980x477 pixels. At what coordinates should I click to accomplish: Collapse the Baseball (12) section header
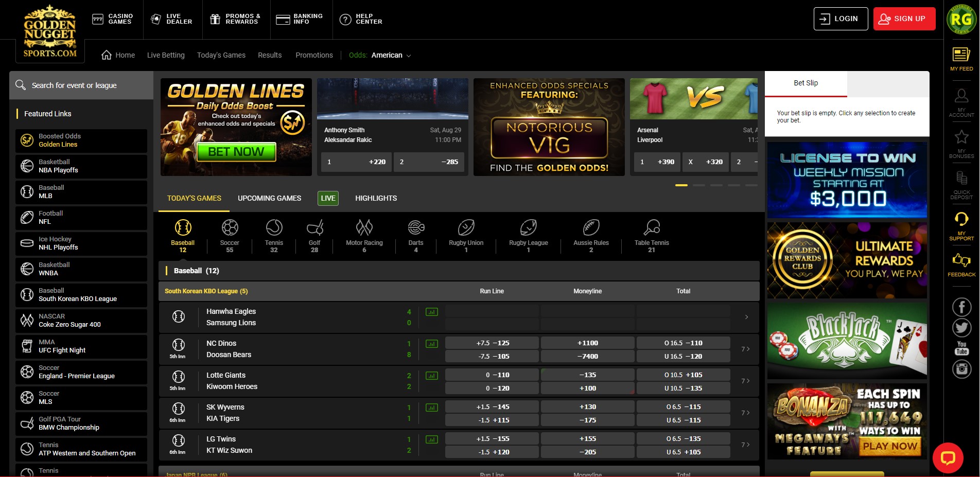459,271
